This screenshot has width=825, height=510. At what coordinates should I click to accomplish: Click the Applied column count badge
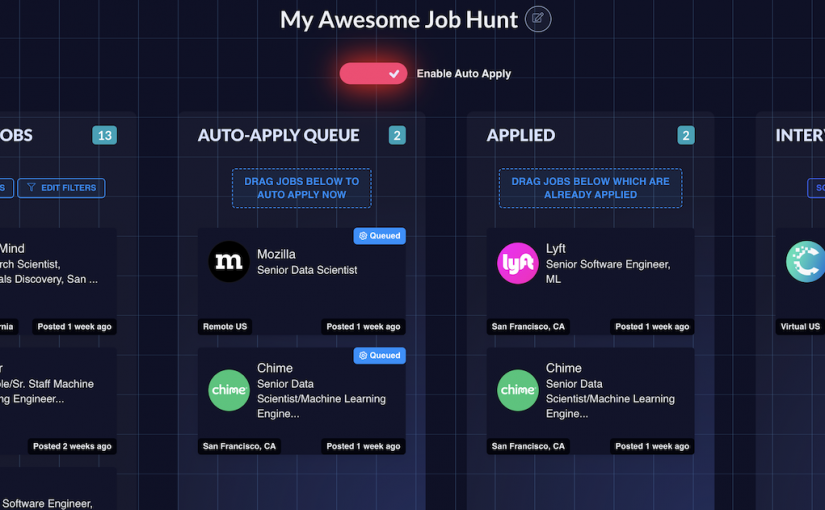[686, 135]
